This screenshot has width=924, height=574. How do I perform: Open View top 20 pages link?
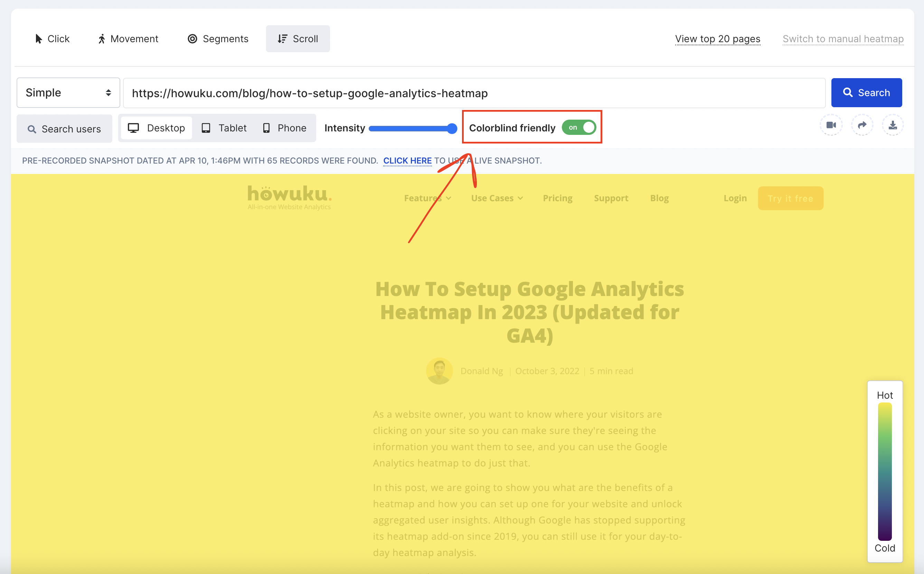click(717, 39)
